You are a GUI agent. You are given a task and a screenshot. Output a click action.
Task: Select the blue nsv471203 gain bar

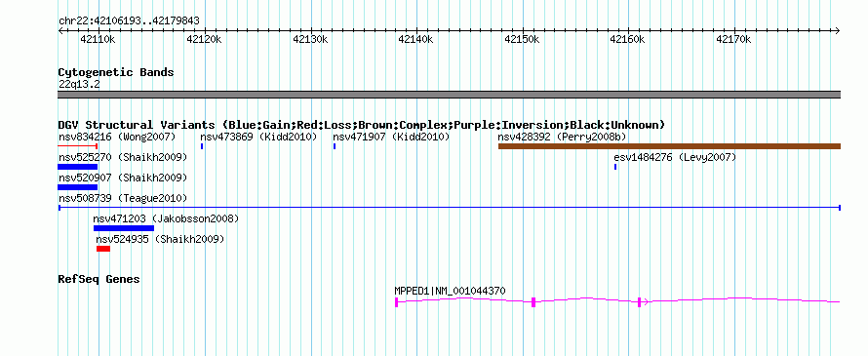(x=124, y=228)
